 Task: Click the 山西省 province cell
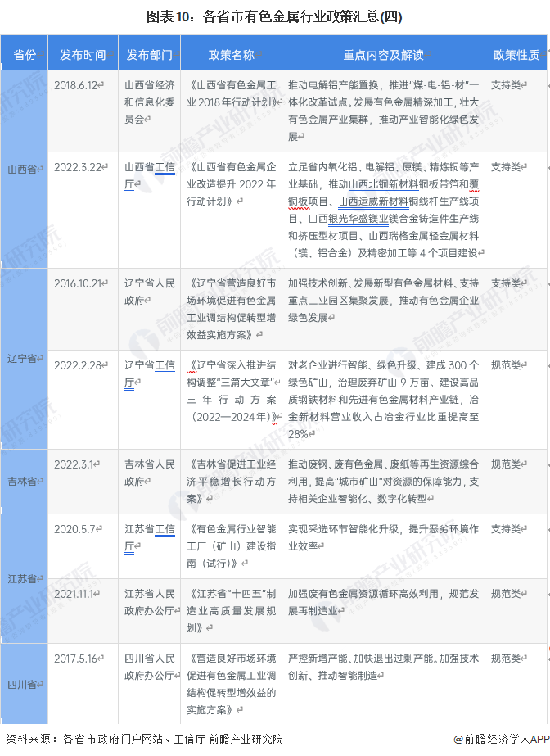point(24,170)
